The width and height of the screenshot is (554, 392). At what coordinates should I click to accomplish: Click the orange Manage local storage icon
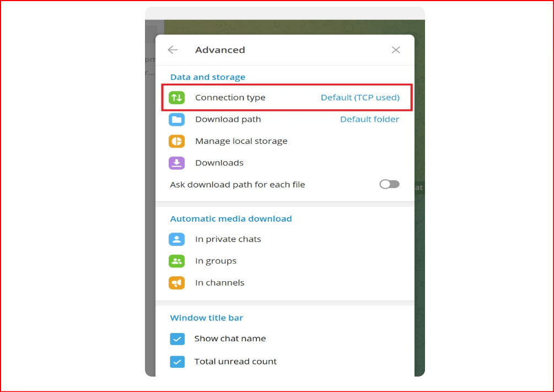(x=176, y=141)
